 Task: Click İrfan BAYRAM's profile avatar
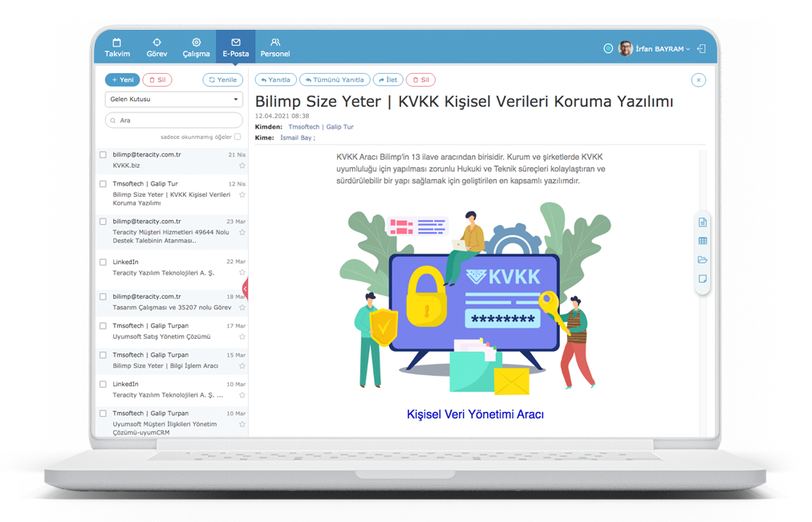626,49
